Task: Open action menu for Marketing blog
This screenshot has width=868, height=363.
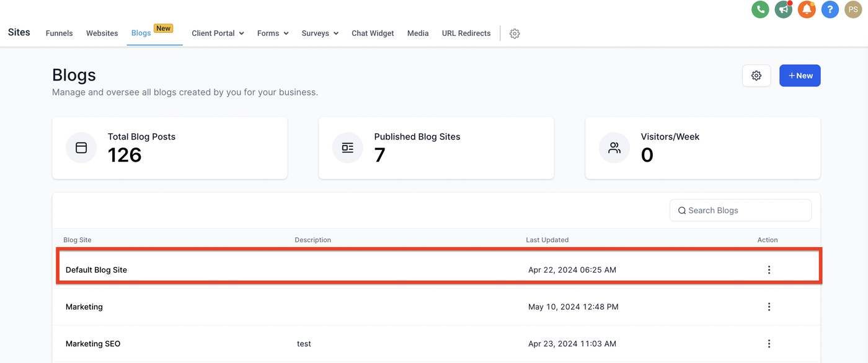Action: pyautogui.click(x=769, y=307)
